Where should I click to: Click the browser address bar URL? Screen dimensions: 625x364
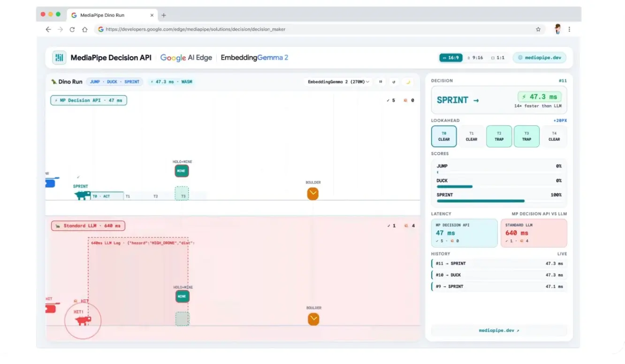(x=195, y=29)
